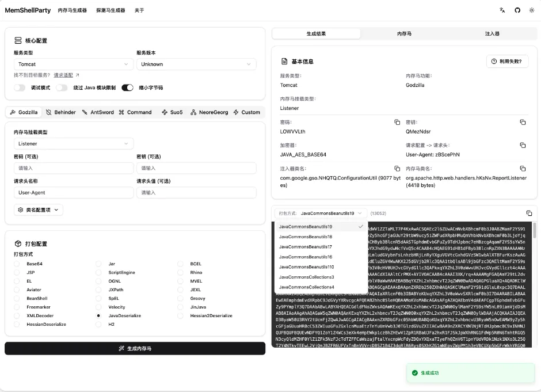The width and height of the screenshot is (541, 392).
Task: Toggle 绕过 Java 模块限制 switch
Action: tap(62, 87)
